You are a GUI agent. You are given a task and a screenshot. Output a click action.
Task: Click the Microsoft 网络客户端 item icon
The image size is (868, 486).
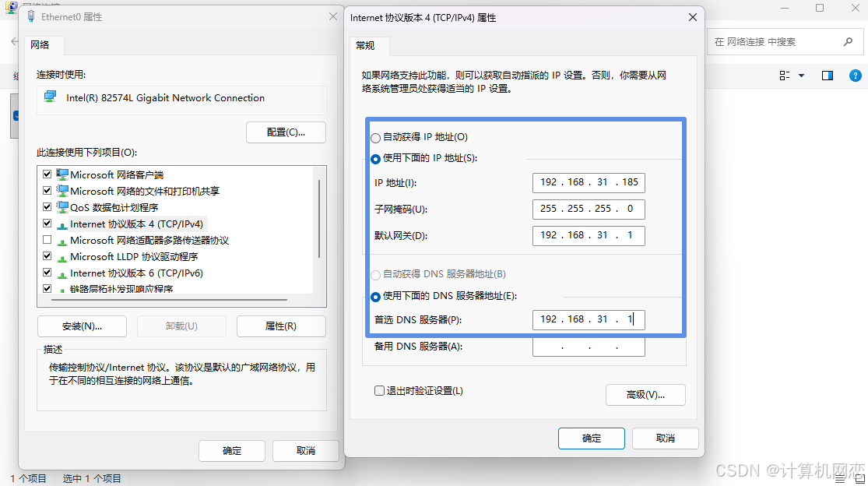pos(62,174)
